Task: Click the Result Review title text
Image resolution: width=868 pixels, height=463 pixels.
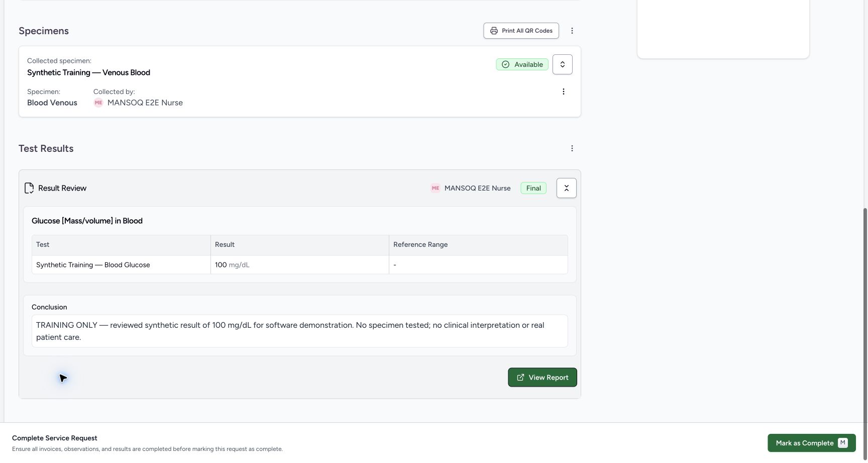Action: point(62,188)
